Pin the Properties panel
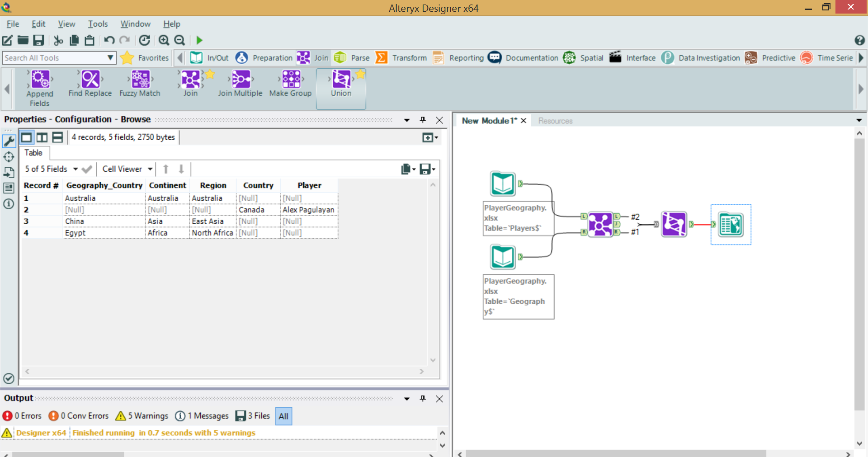The image size is (868, 457). tap(423, 120)
